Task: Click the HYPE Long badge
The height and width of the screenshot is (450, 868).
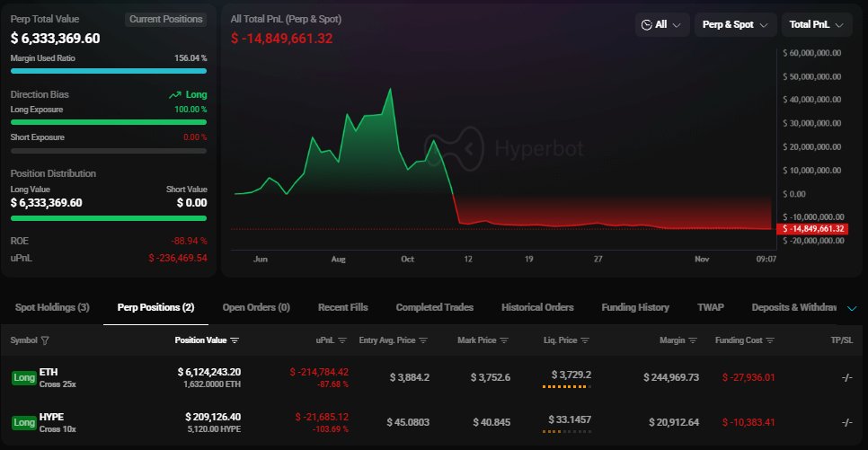Action: (x=24, y=422)
